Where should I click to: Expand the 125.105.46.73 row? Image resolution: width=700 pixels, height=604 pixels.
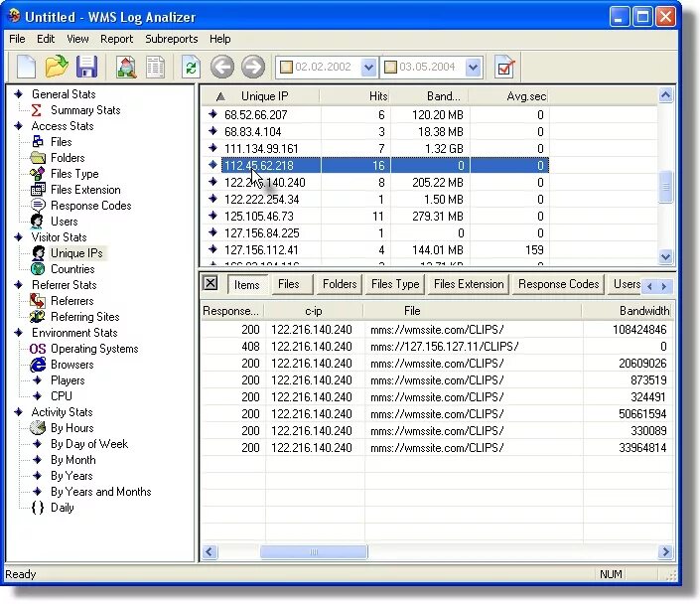[212, 216]
